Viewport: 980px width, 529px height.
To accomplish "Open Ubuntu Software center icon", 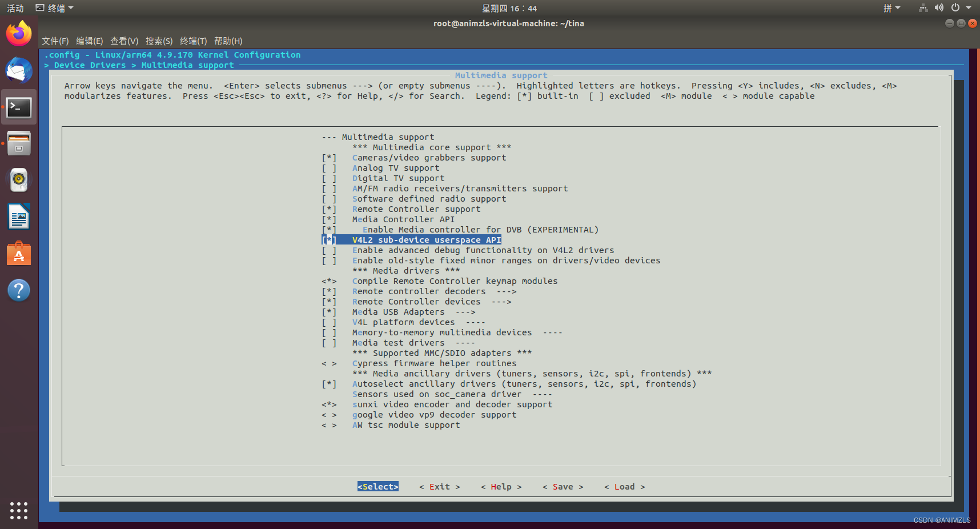I will (19, 254).
